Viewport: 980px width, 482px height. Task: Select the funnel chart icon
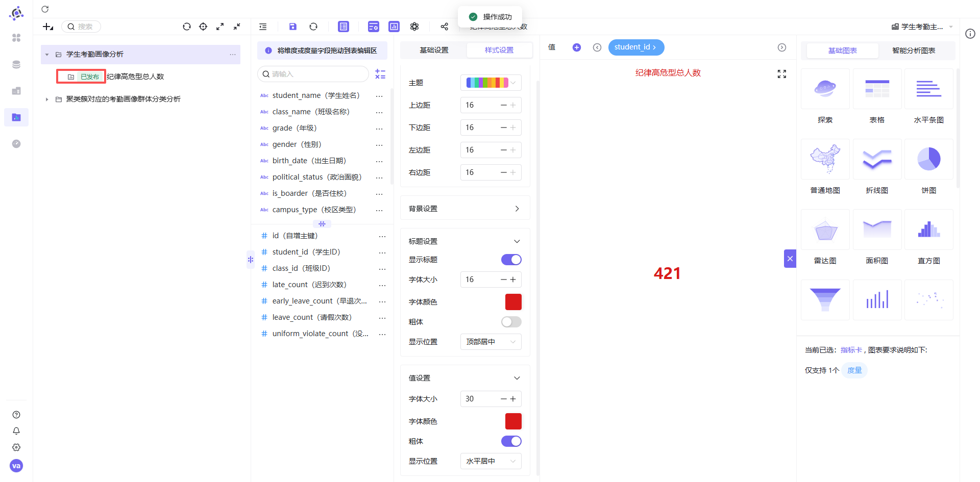click(x=825, y=300)
